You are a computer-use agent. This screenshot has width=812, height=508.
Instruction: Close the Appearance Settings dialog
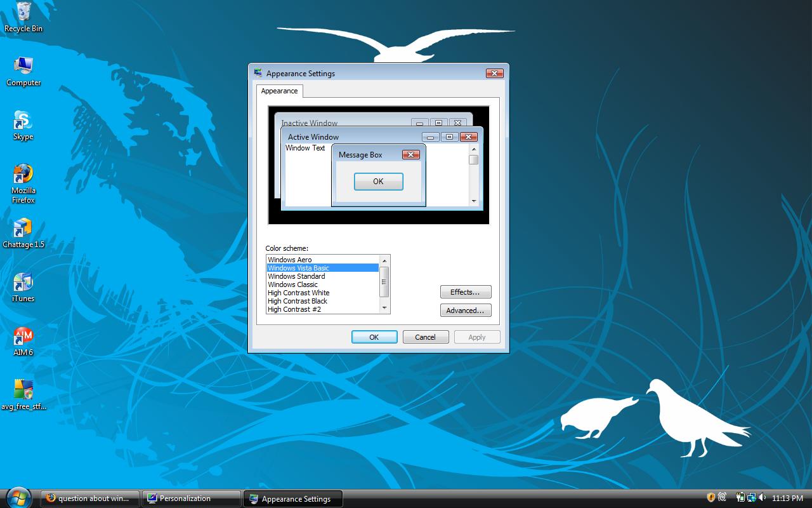(495, 73)
